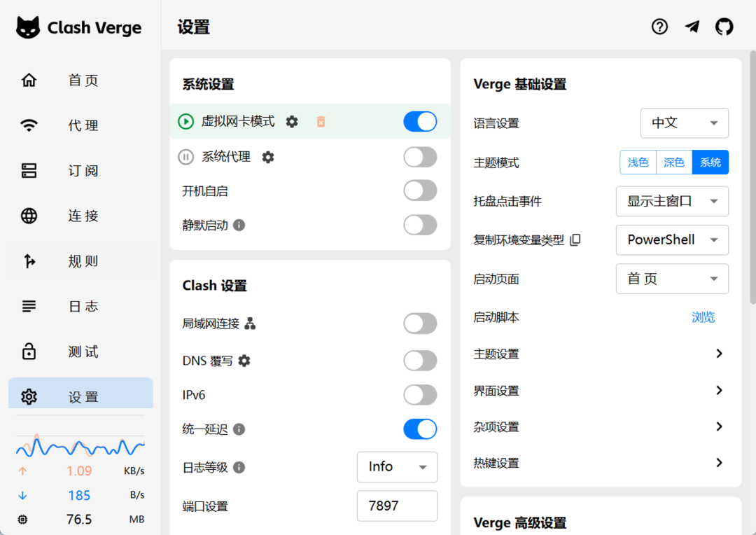The width and height of the screenshot is (756, 535).
Task: Click the wifi icon beside 代理
Action: 29,125
